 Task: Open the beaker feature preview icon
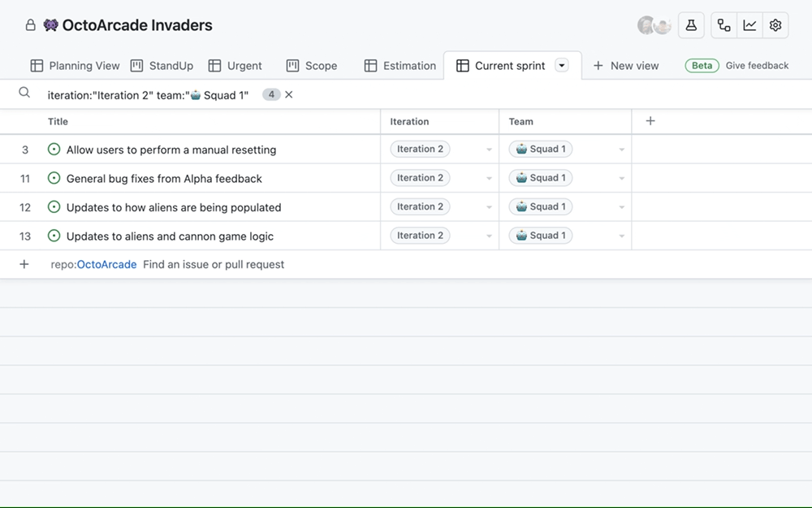pyautogui.click(x=691, y=25)
